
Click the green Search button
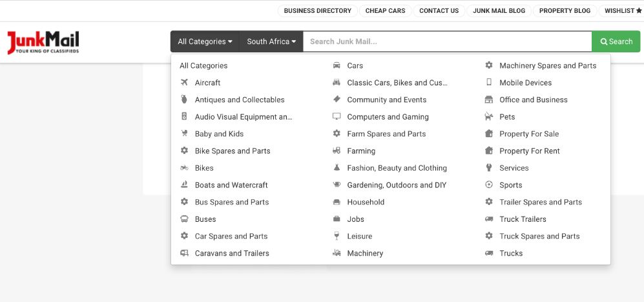pos(616,41)
